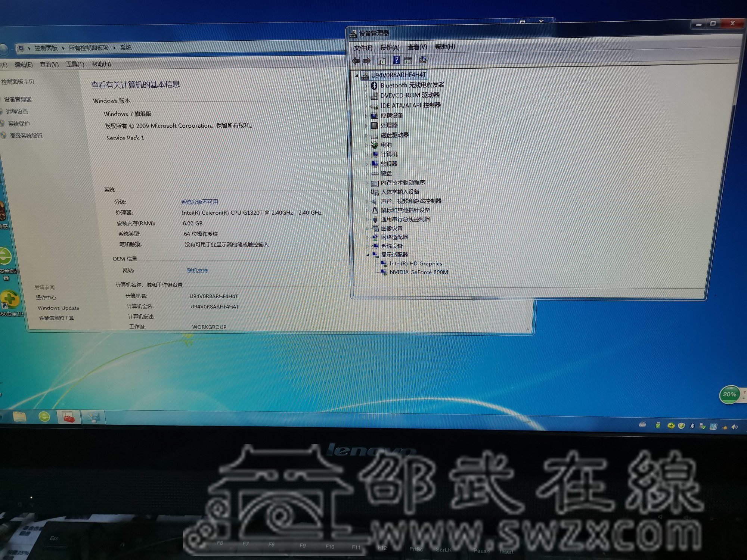Screen dimensions: 747x560
Task: Click the 联机支持 website link
Action: 197,271
